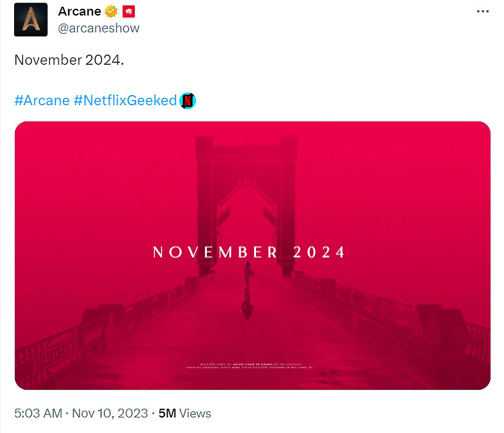Select the tweet text "November 2024."
Screen dimensions: 504x433
(x=69, y=59)
